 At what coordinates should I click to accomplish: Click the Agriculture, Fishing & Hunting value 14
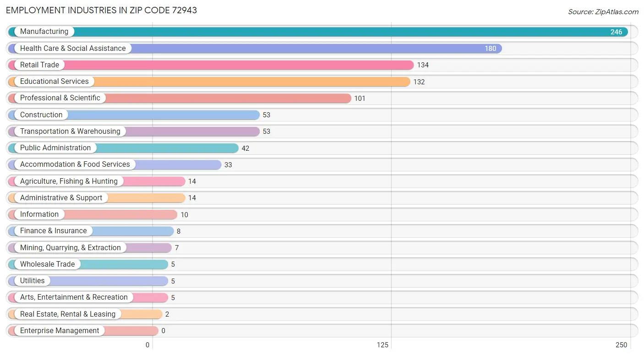(192, 181)
